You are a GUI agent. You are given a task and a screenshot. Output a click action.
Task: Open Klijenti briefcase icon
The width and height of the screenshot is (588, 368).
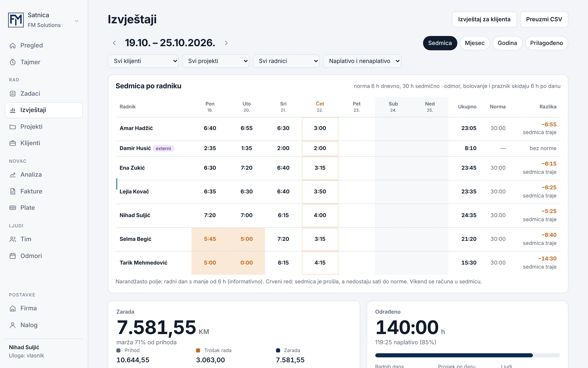[x=13, y=143]
